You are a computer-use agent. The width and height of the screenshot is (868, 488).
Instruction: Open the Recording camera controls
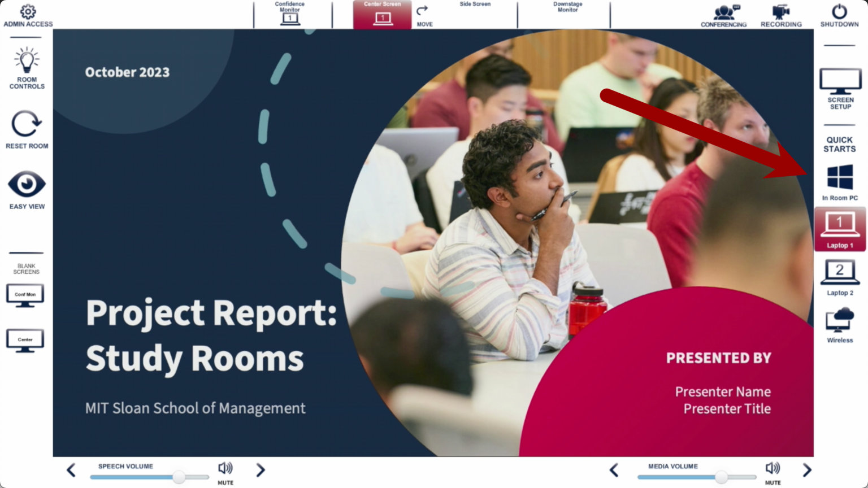781,16
